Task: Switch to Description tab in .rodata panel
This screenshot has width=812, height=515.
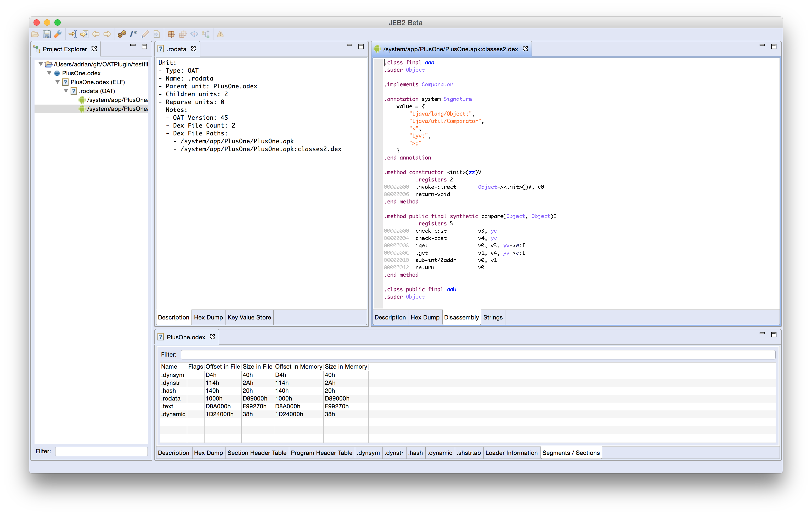Action: coord(174,317)
